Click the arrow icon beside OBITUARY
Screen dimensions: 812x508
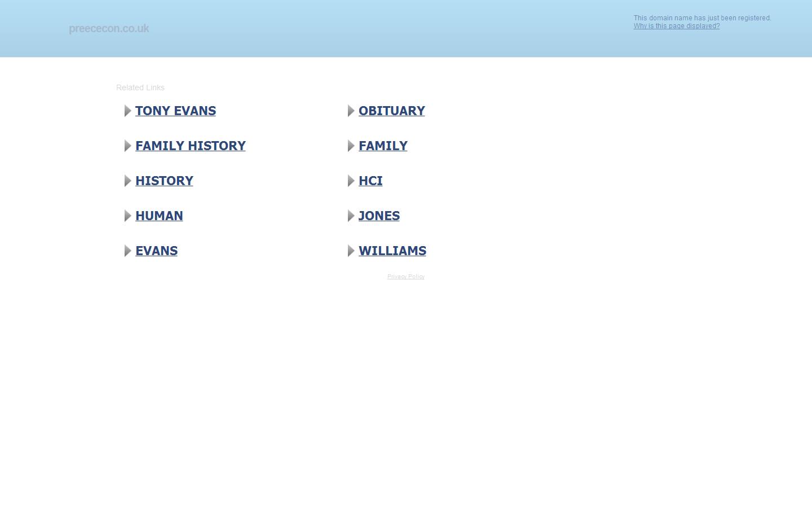pyautogui.click(x=351, y=111)
